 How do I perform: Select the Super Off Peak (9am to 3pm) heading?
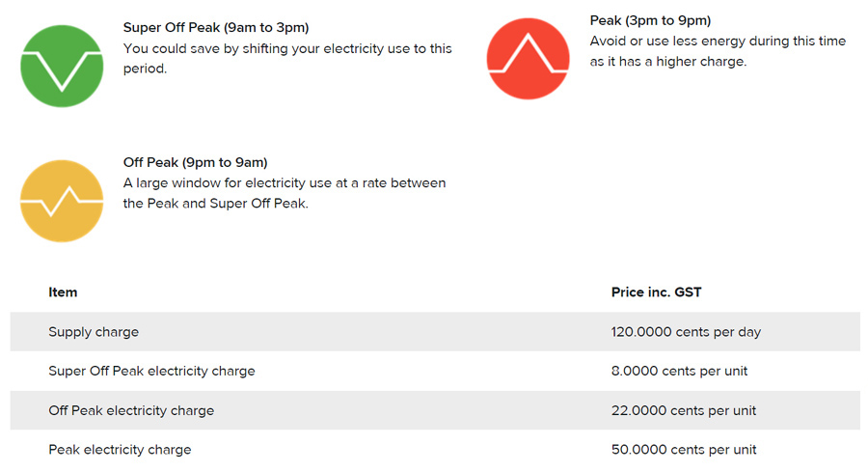[216, 28]
